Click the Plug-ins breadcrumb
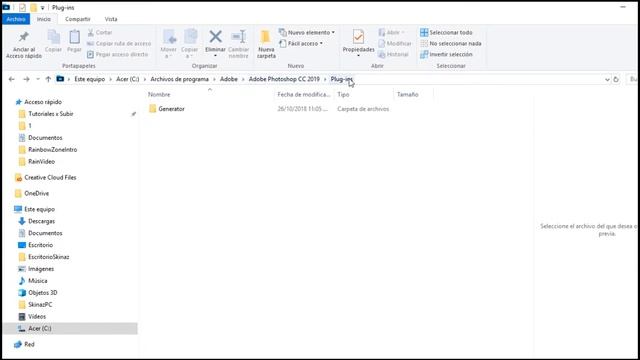Image resolution: width=640 pixels, height=360 pixels. (341, 79)
